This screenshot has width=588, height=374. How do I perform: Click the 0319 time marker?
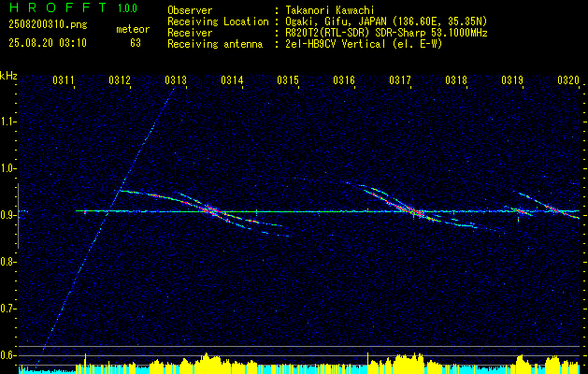tap(512, 80)
